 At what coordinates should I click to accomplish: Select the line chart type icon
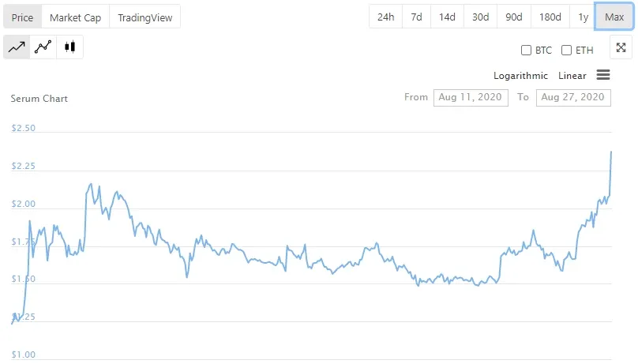17,47
